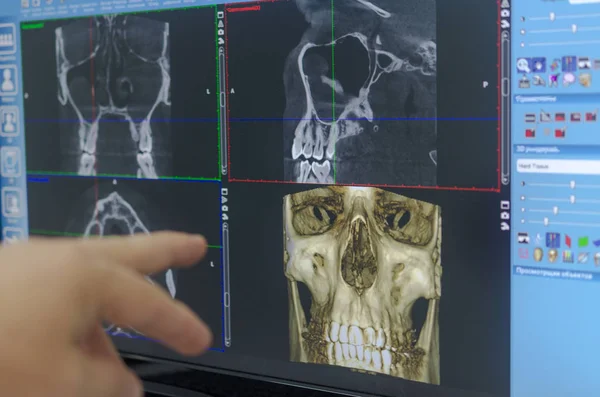Adjust the first top brightness slider handle
This screenshot has height=397, width=600.
pyautogui.click(x=552, y=16)
